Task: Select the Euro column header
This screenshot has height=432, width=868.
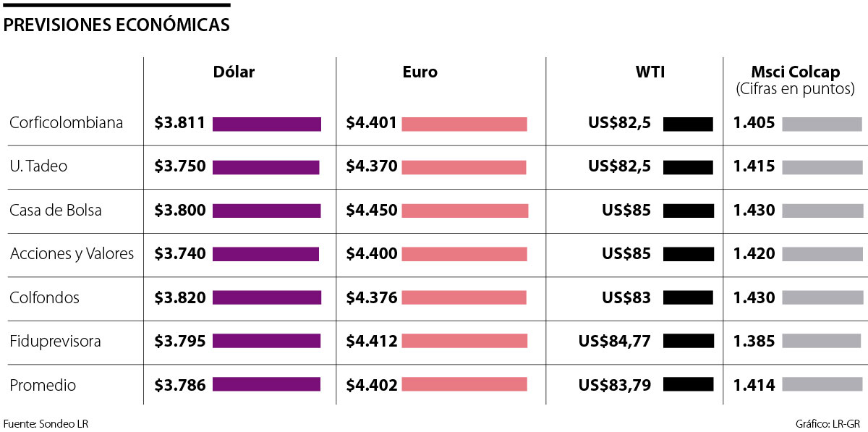Action: 420,72
